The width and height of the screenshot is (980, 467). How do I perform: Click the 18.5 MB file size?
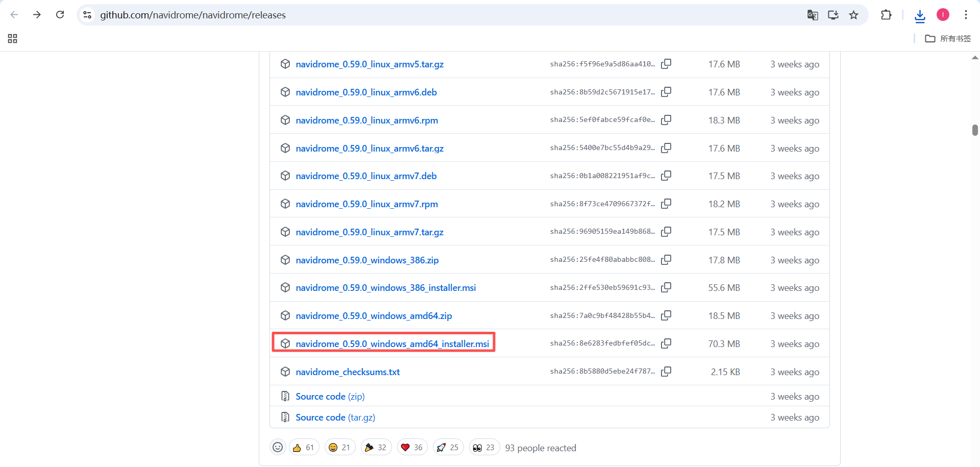(x=724, y=316)
